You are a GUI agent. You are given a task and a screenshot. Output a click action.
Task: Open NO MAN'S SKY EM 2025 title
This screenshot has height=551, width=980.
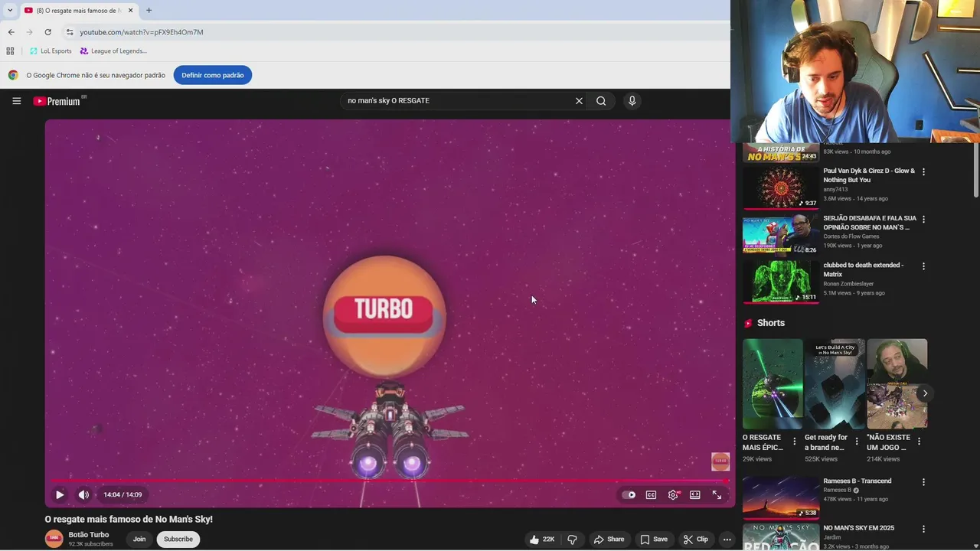858,528
